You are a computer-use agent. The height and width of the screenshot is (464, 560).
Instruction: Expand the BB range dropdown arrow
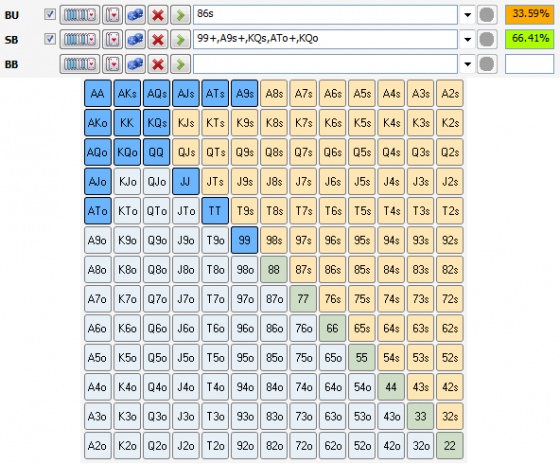[x=467, y=64]
